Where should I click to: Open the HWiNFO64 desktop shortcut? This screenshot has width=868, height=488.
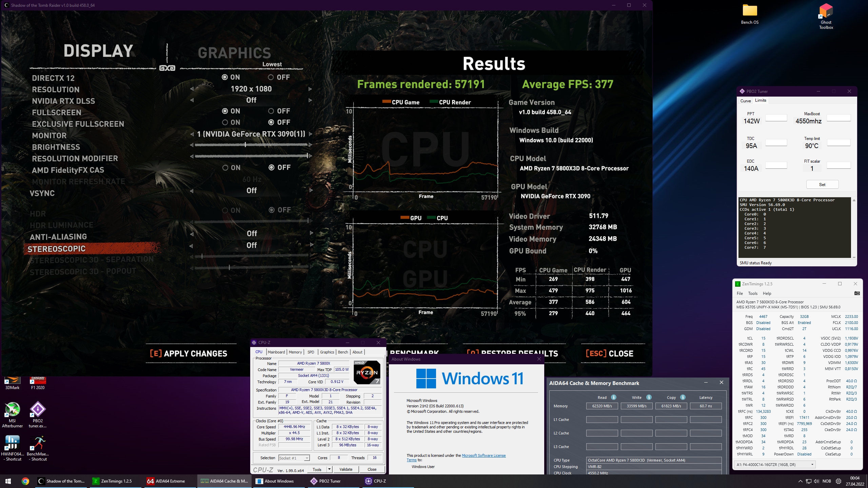click(12, 448)
